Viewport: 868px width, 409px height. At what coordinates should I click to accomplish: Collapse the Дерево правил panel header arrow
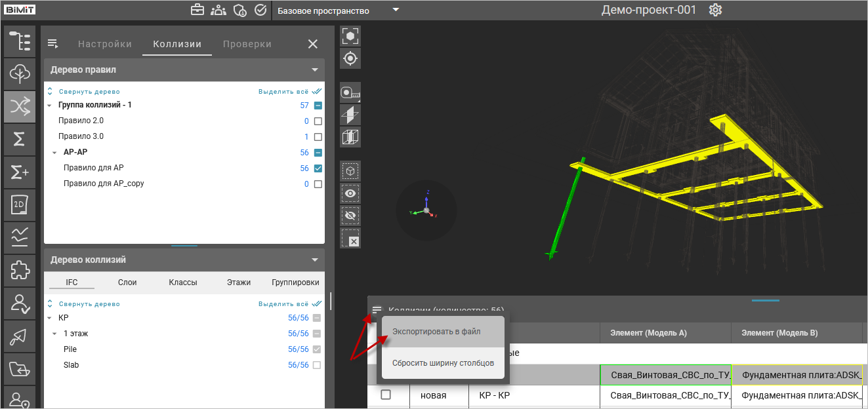pyautogui.click(x=315, y=69)
